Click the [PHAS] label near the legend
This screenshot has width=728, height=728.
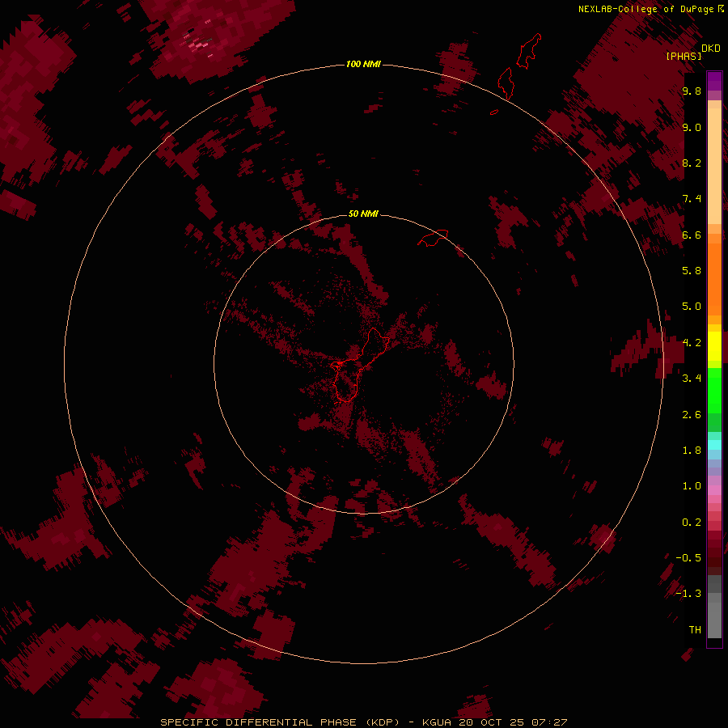[x=684, y=56]
